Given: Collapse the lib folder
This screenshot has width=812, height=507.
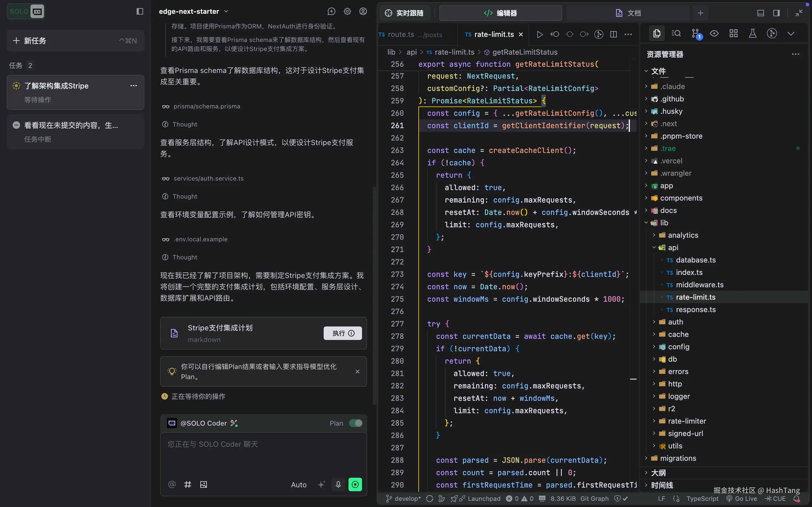Looking at the screenshot, I should click(664, 223).
